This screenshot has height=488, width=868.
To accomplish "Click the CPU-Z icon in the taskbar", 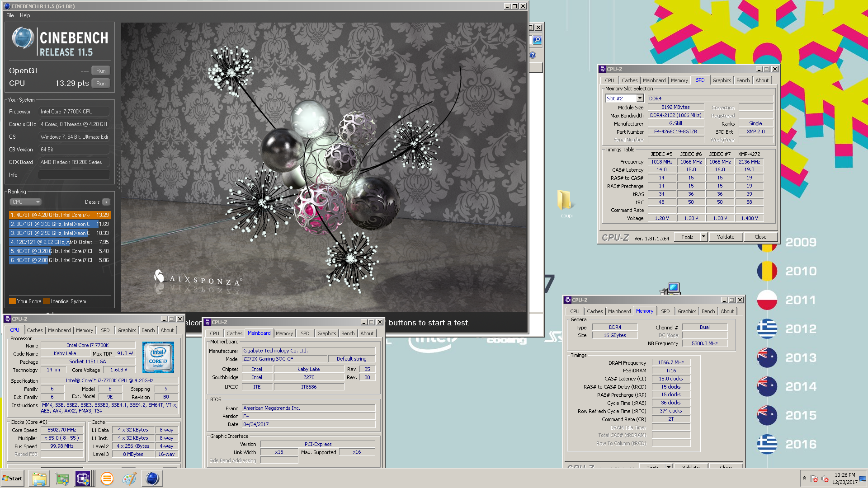I will tap(83, 479).
